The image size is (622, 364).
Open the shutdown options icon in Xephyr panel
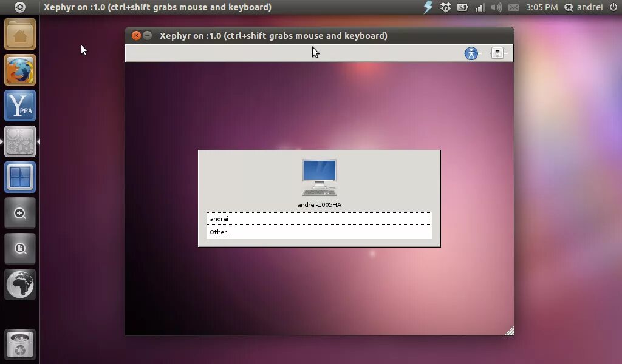coord(497,53)
